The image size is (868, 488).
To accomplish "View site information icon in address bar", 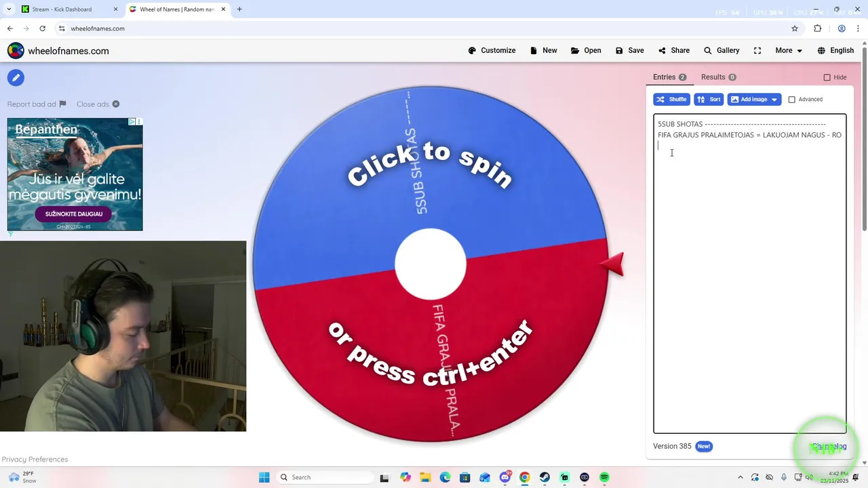I will [x=61, y=28].
